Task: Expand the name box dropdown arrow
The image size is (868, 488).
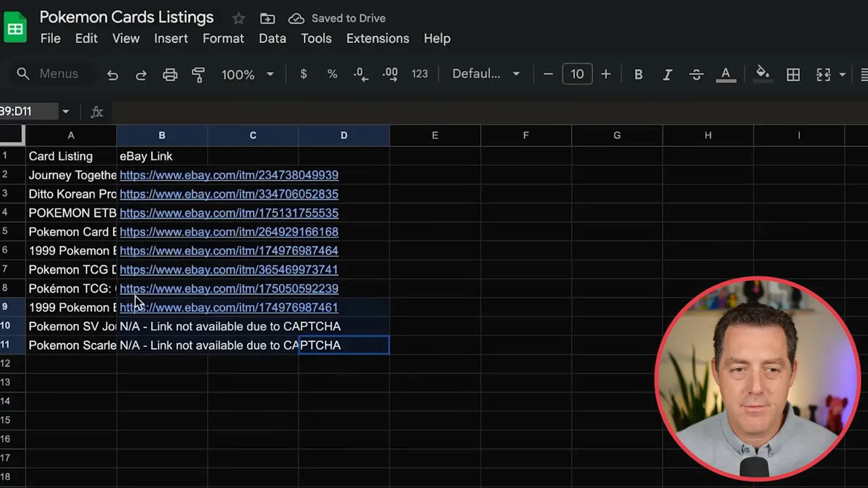Action: [x=66, y=112]
